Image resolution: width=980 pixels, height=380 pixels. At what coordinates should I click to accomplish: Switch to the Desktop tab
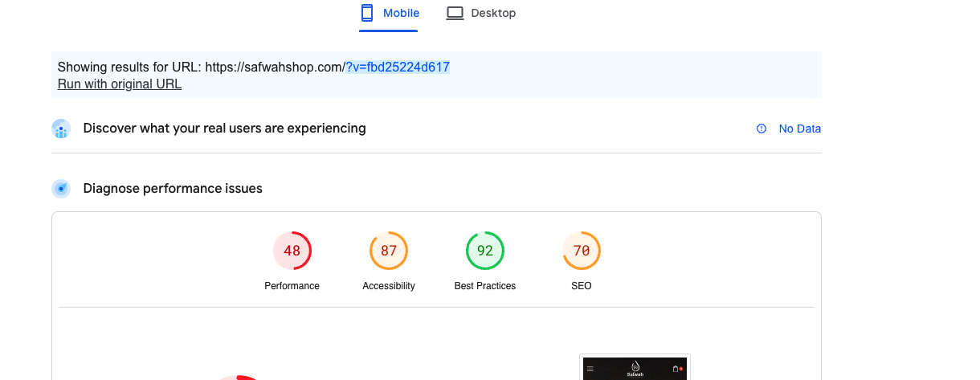480,14
